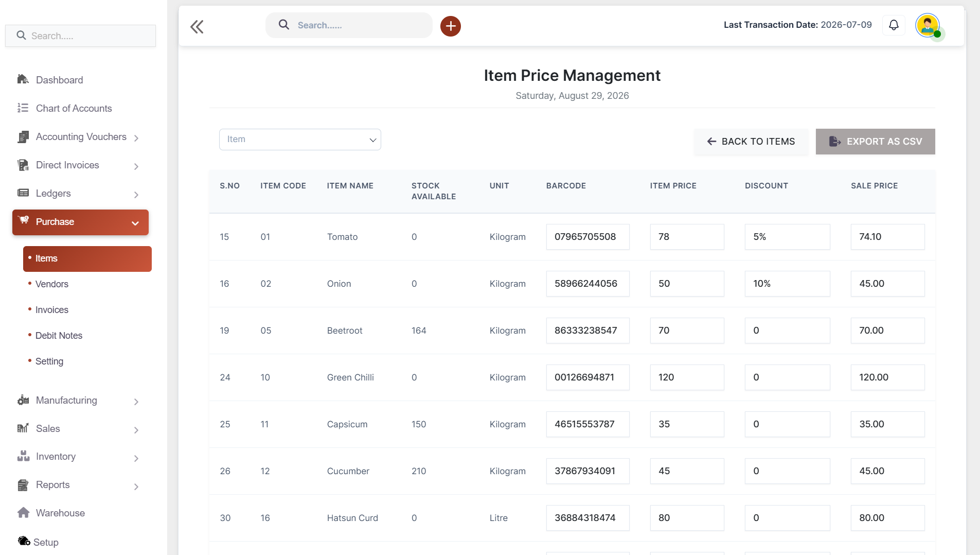Click the red plus add button
This screenshot has width=980, height=555.
point(450,26)
